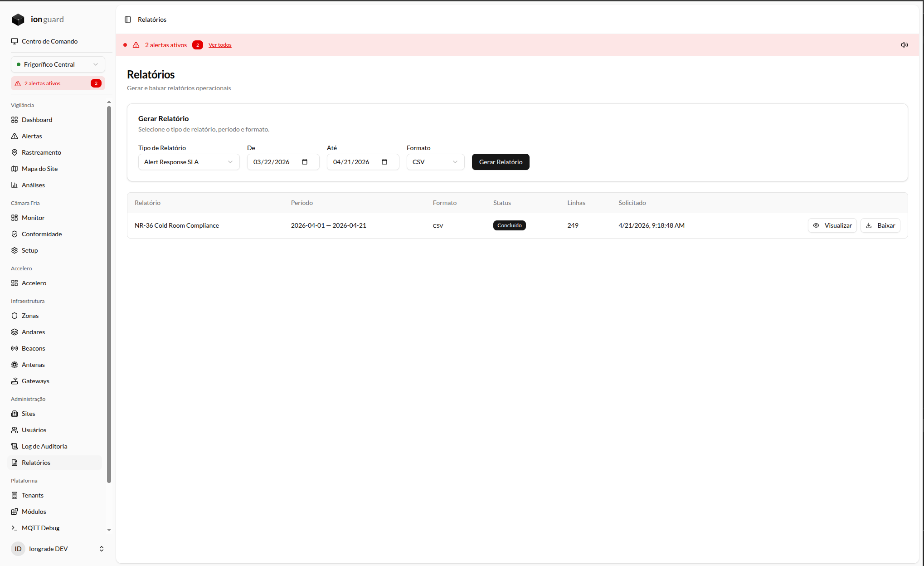Click the De date field 03/22/2026
Viewport: 924px width, 566px height.
tap(283, 162)
